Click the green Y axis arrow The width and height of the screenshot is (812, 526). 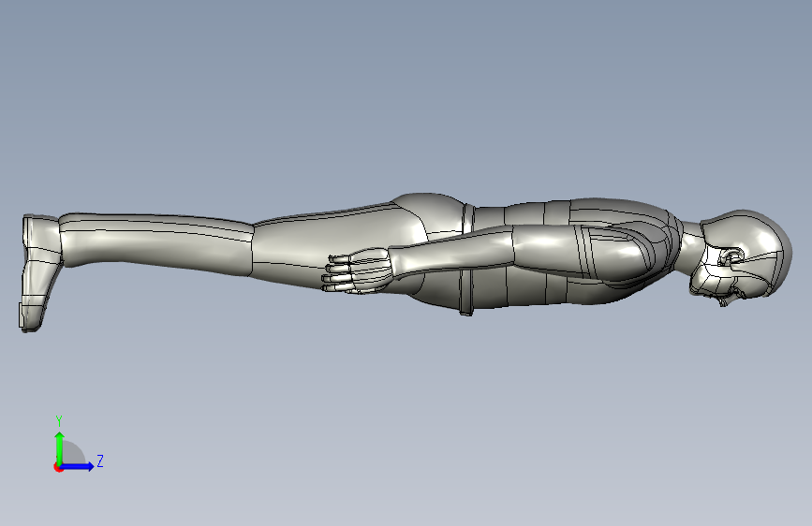point(60,448)
